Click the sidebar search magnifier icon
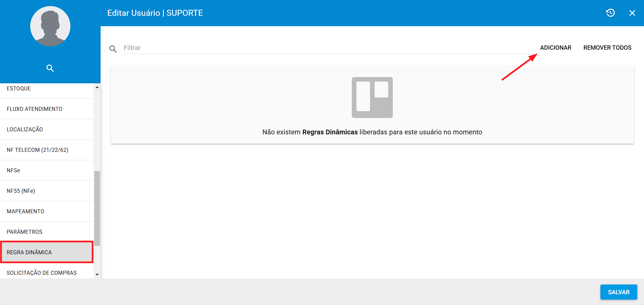 click(50, 68)
